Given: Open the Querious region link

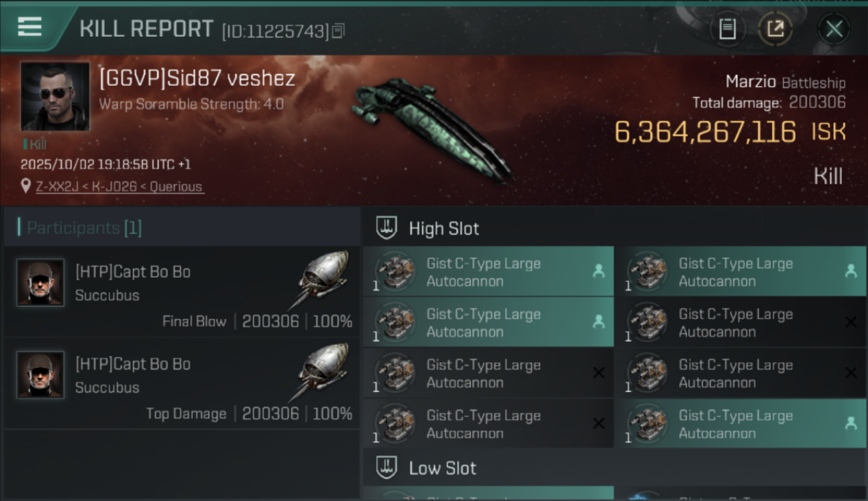Looking at the screenshot, I should click(176, 187).
